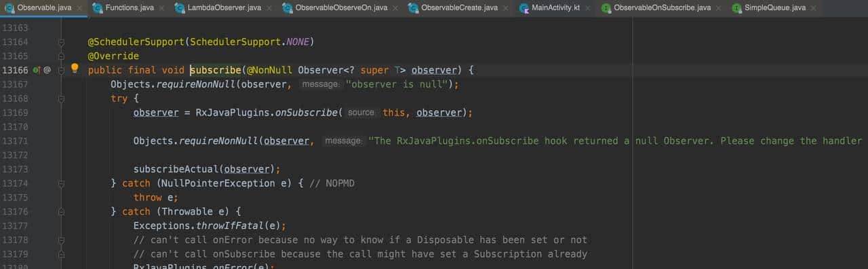The height and width of the screenshot is (269, 868).
Task: Click the @NonNull annotation in subscribe signature
Action: coord(270,70)
